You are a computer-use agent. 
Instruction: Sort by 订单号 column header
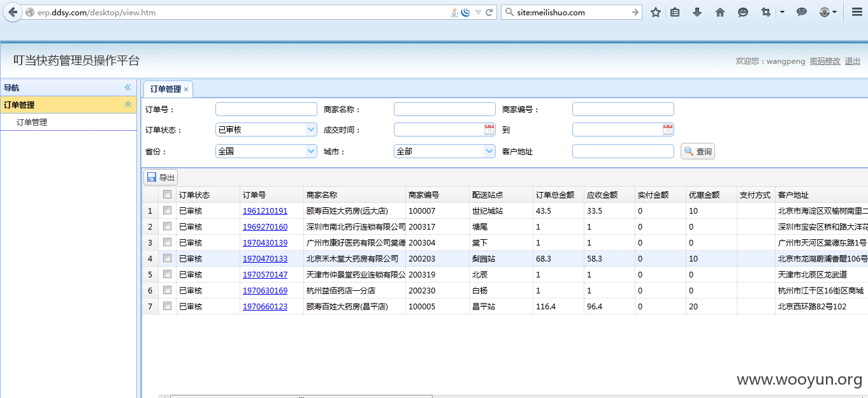click(x=271, y=195)
